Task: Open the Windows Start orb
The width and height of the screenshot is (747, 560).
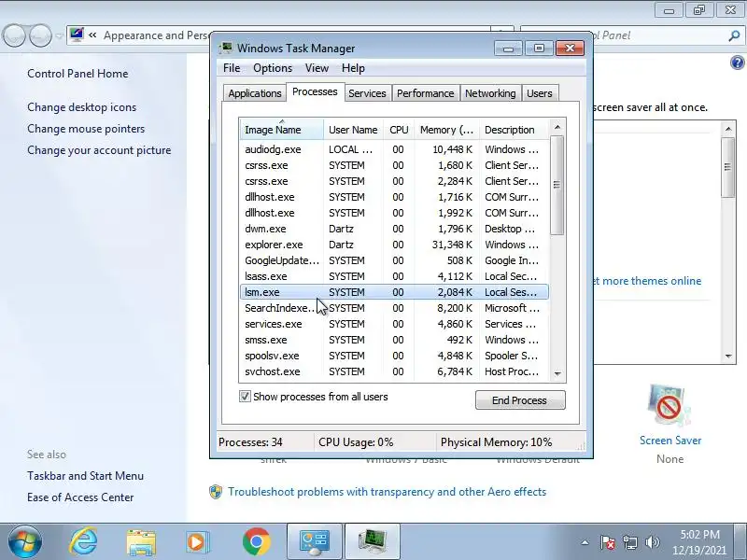Action: (25, 542)
